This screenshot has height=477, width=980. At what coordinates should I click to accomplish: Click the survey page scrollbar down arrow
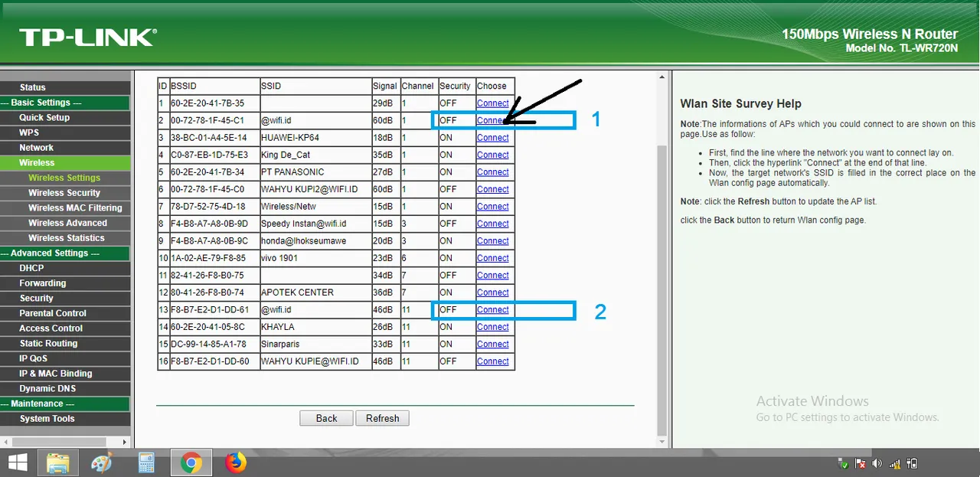click(x=662, y=442)
